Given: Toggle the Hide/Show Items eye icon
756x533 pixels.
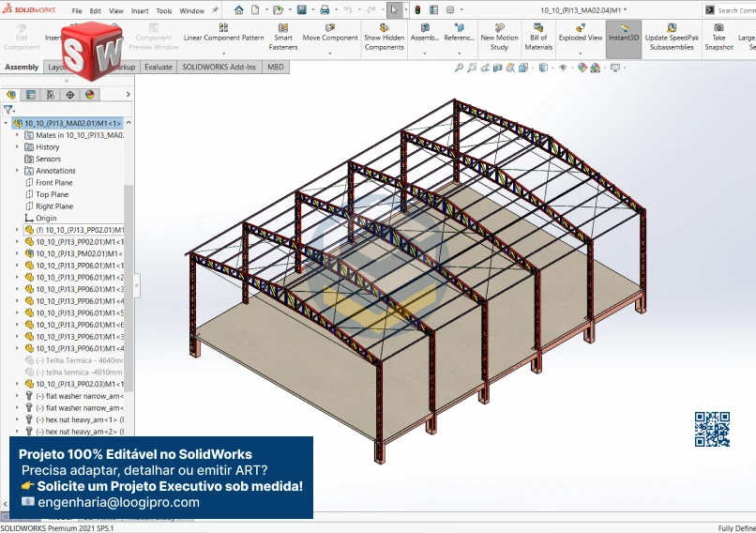Looking at the screenshot, I should [563, 68].
